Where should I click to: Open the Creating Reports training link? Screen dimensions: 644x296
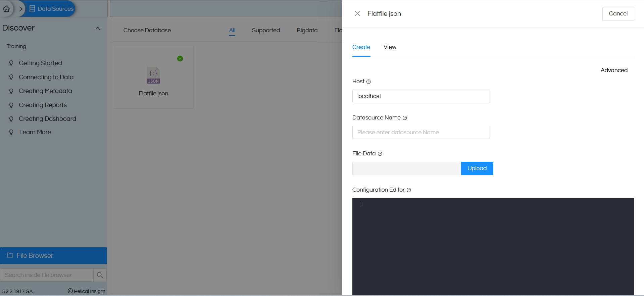tap(43, 105)
